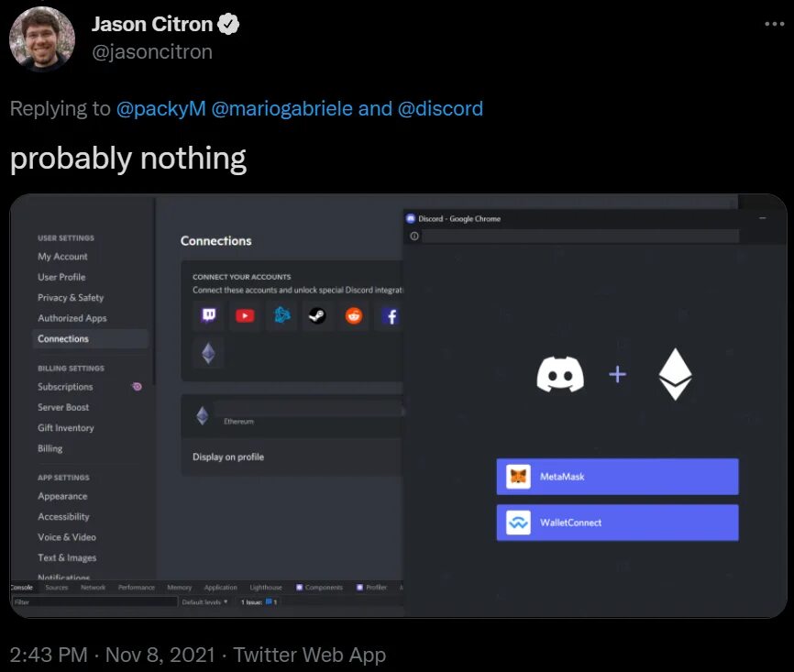Connect a Twitch account icon
This screenshot has height=672, width=794.
pyautogui.click(x=209, y=315)
